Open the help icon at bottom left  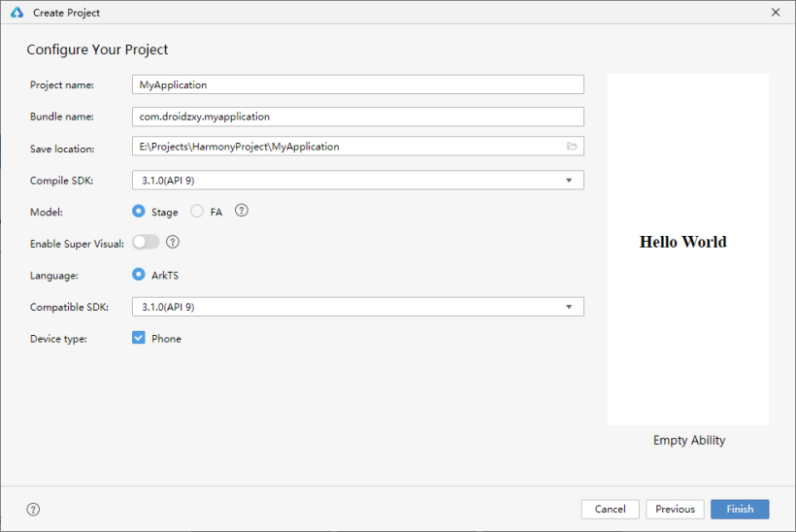tap(33, 509)
